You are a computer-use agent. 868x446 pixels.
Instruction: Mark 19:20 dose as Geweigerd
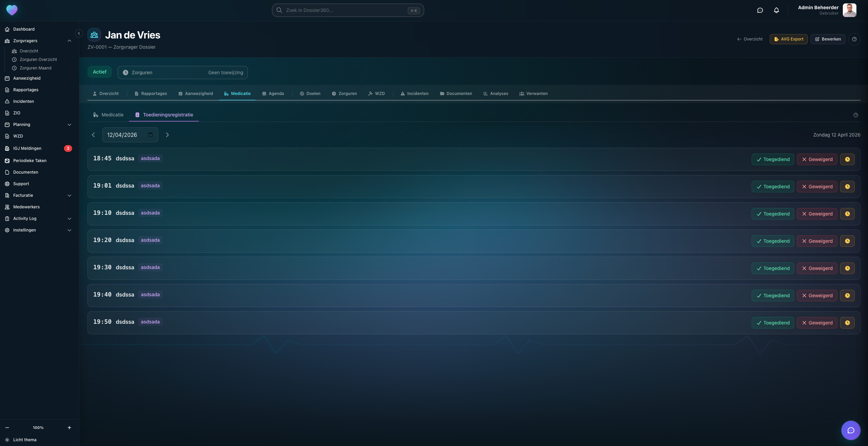817,241
